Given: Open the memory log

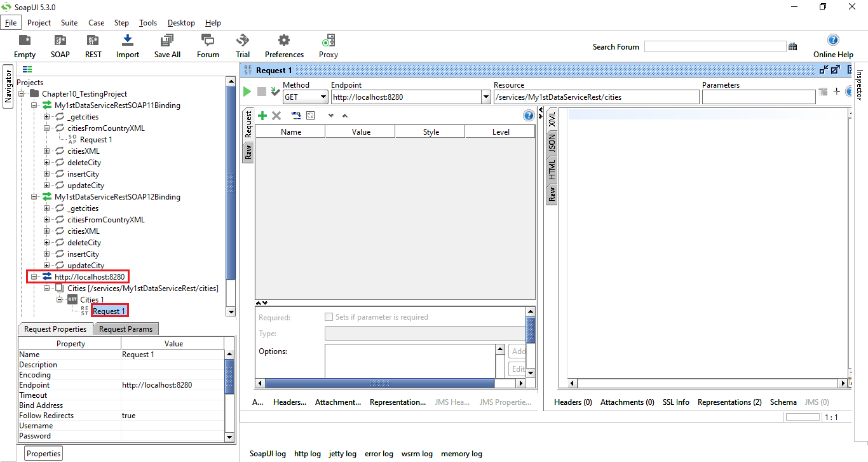Looking at the screenshot, I should pos(461,454).
